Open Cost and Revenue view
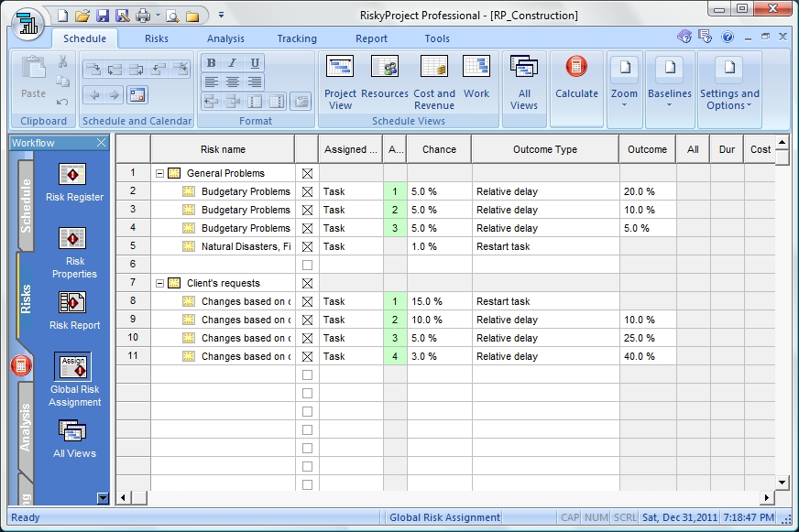This screenshot has width=799, height=532. pyautogui.click(x=434, y=83)
